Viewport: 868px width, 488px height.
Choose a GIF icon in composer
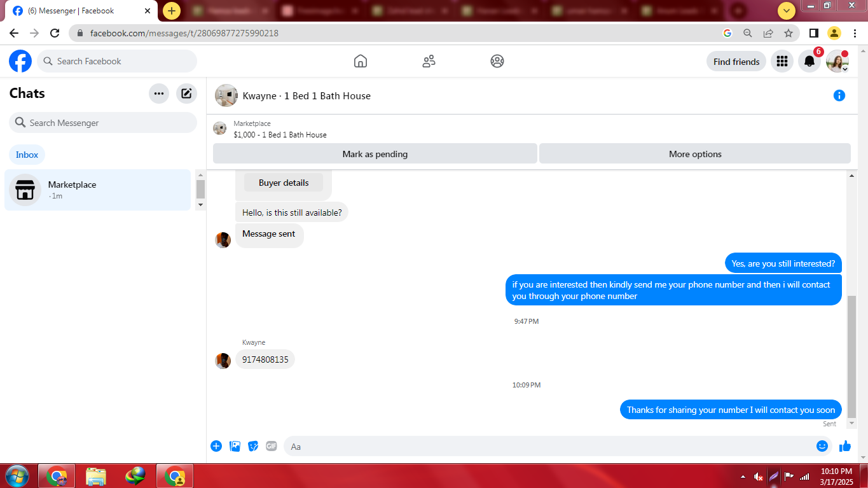272,446
